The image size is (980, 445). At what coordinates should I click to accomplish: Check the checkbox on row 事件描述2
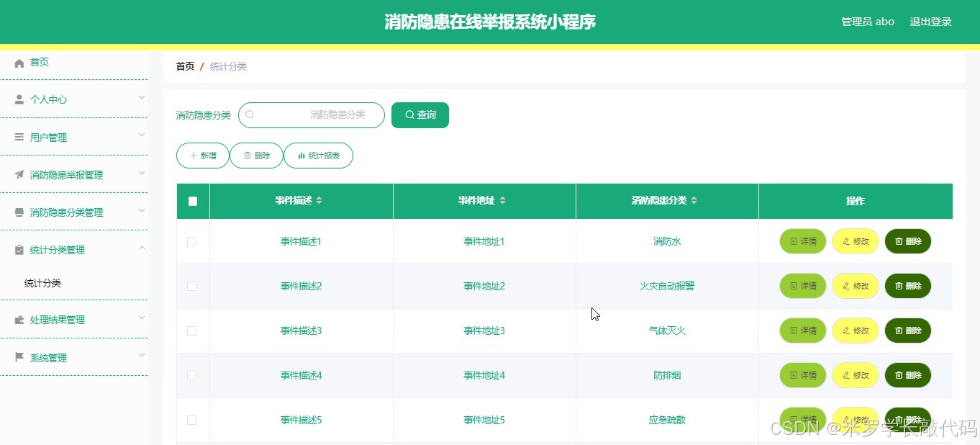tap(192, 286)
